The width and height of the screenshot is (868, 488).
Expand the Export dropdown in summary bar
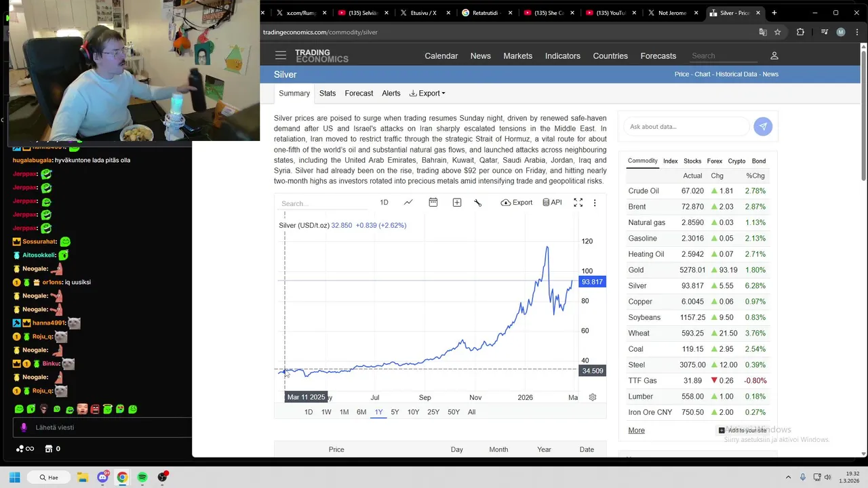pyautogui.click(x=427, y=94)
